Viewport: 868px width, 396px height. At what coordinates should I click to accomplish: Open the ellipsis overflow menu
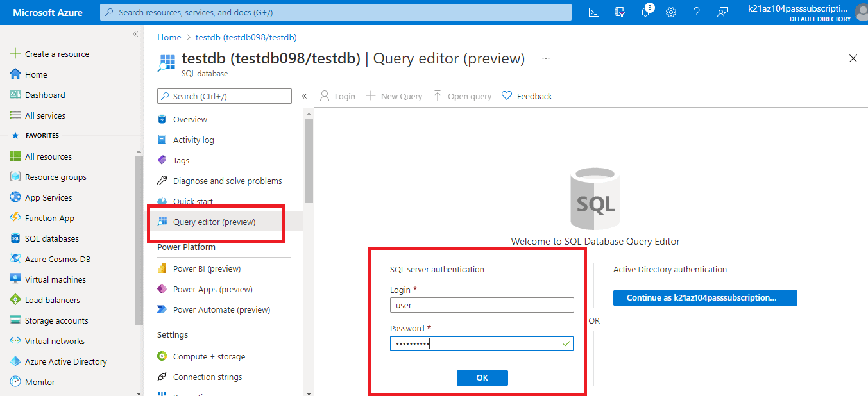(545, 58)
